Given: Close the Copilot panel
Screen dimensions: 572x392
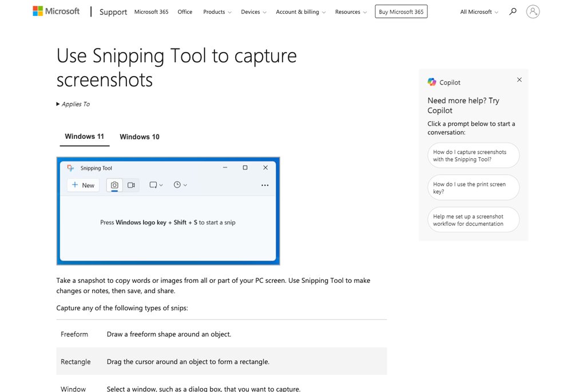Looking at the screenshot, I should pos(519,80).
